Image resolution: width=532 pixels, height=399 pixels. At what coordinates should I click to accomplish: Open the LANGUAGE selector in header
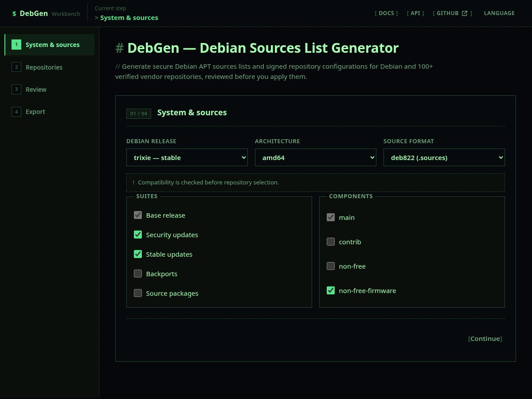[x=499, y=13]
